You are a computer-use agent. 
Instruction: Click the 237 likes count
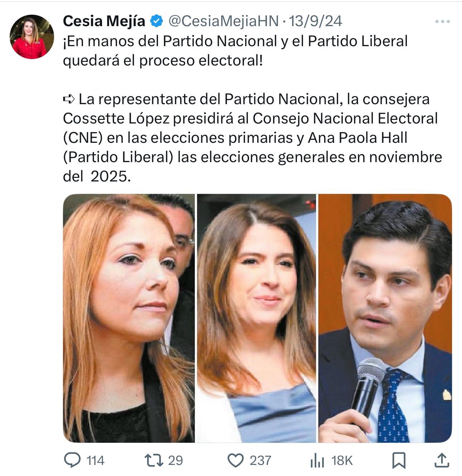260,461
